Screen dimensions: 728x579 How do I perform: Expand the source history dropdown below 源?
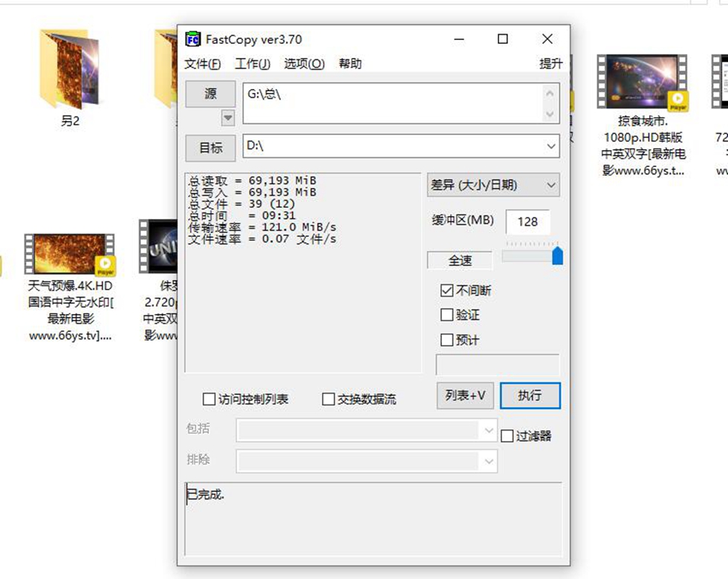point(227,118)
